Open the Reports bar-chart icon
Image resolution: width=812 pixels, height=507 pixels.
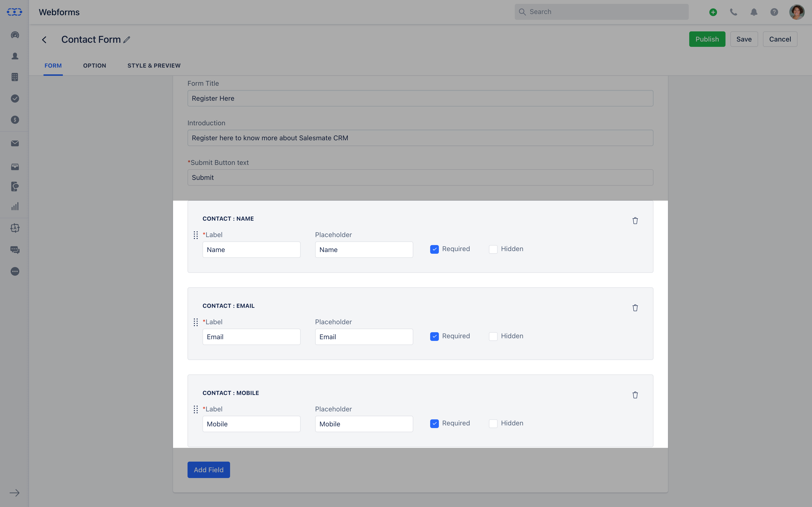click(15, 206)
